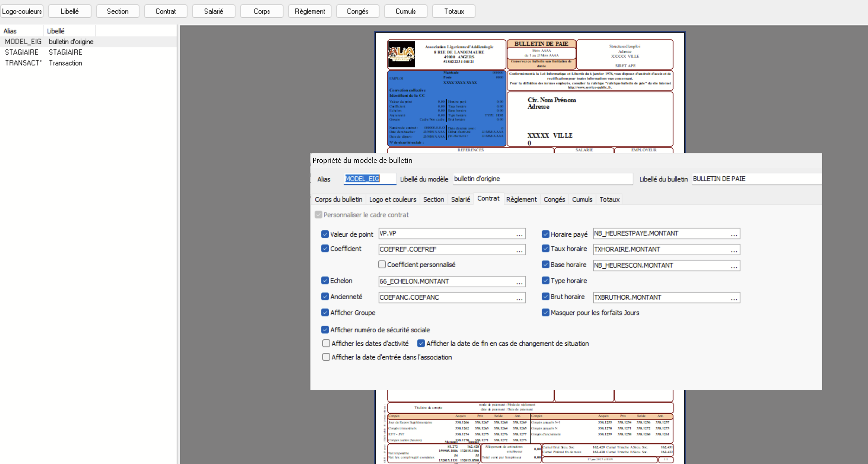The image size is (868, 464).
Task: Uncheck the Echelon checkbox
Action: pos(325,281)
